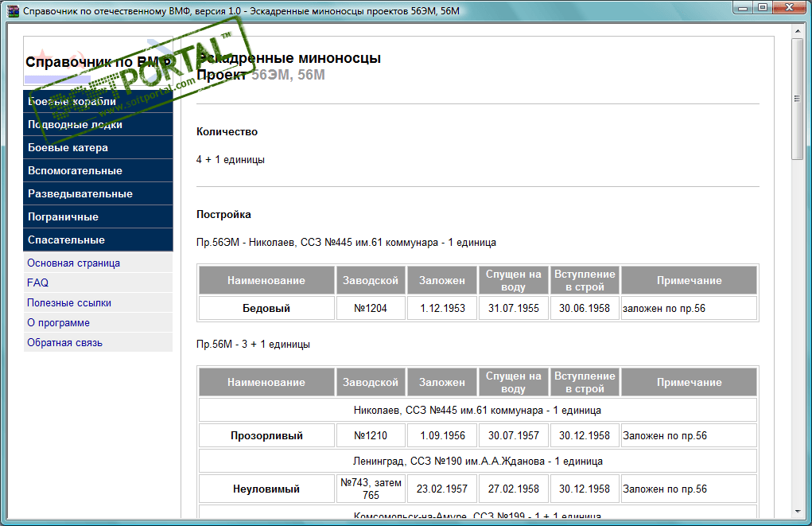Open the Обратная связь link
This screenshot has width=812, height=526.
coord(64,342)
